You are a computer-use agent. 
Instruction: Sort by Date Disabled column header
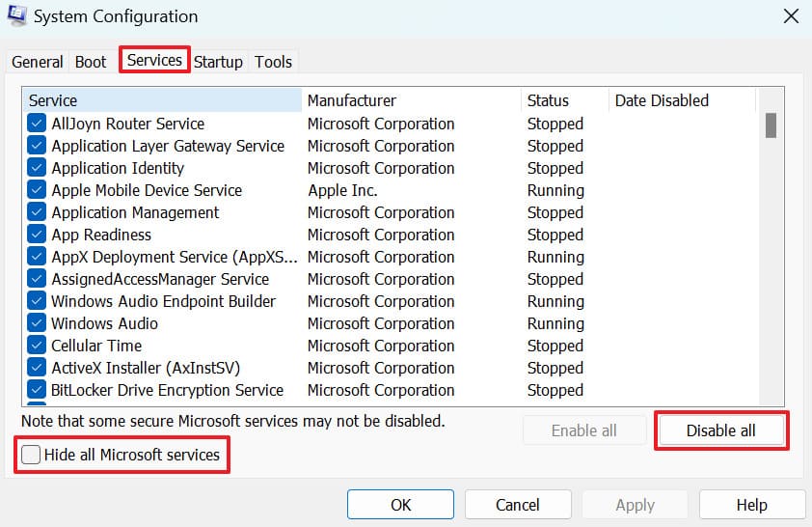click(x=682, y=100)
